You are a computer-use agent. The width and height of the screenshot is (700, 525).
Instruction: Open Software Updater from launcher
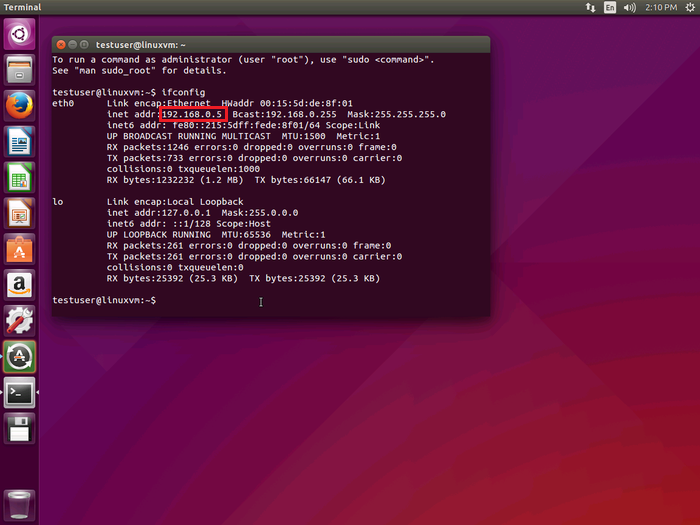[19, 357]
